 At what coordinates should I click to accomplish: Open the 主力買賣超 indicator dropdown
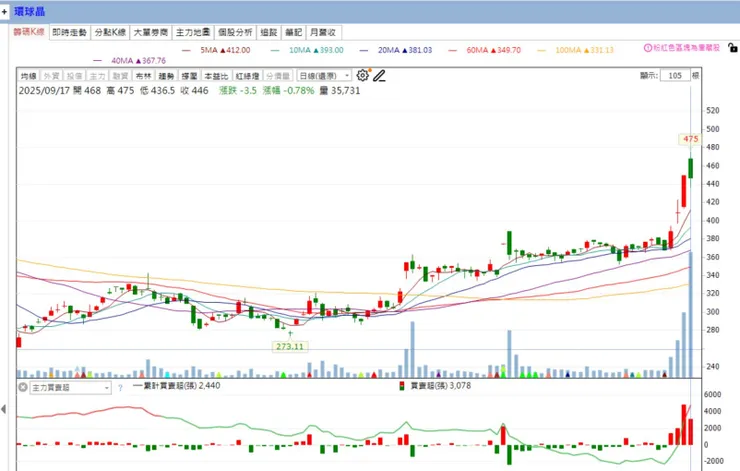pyautogui.click(x=71, y=388)
